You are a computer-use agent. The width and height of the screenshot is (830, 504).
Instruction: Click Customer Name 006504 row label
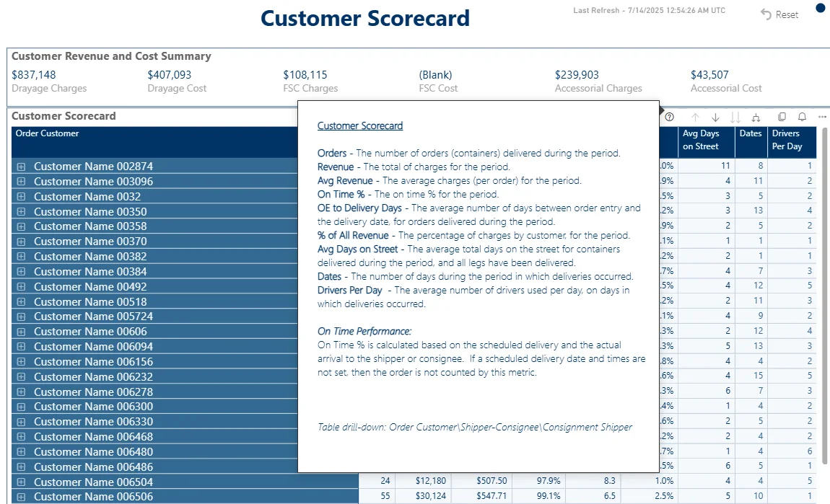coord(93,482)
